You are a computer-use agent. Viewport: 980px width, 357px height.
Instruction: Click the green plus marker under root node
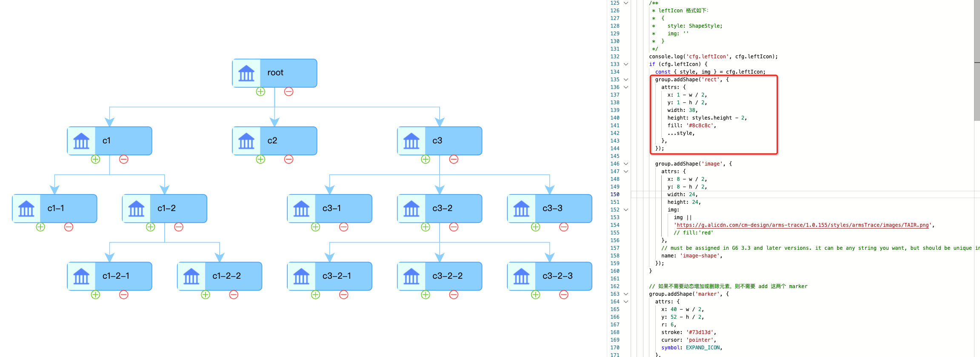[x=260, y=91]
